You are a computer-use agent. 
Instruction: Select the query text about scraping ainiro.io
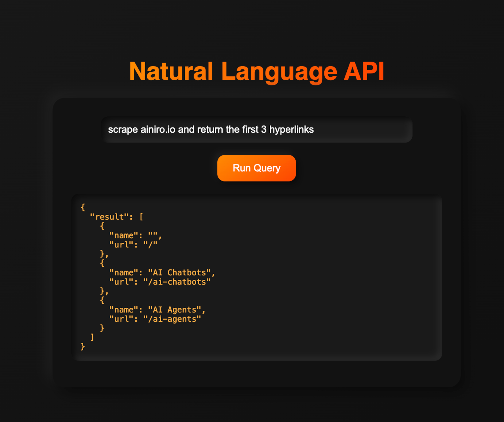coord(211,129)
